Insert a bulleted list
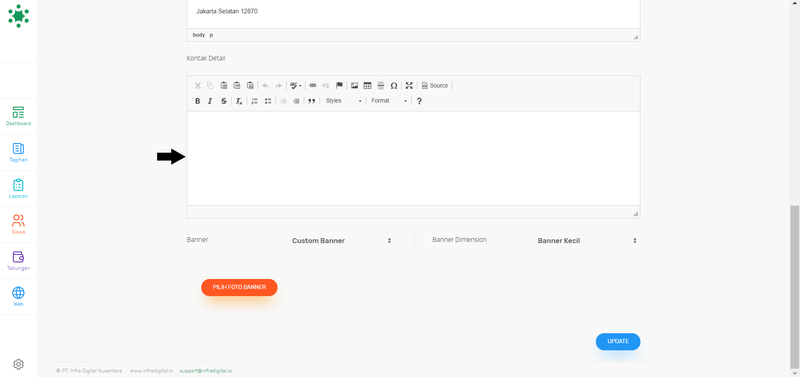 pyautogui.click(x=267, y=101)
